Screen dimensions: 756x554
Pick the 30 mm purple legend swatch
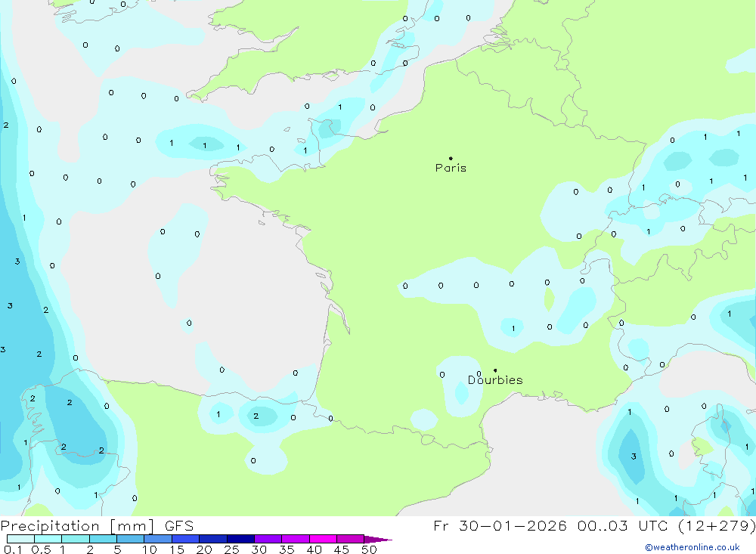[x=268, y=539]
